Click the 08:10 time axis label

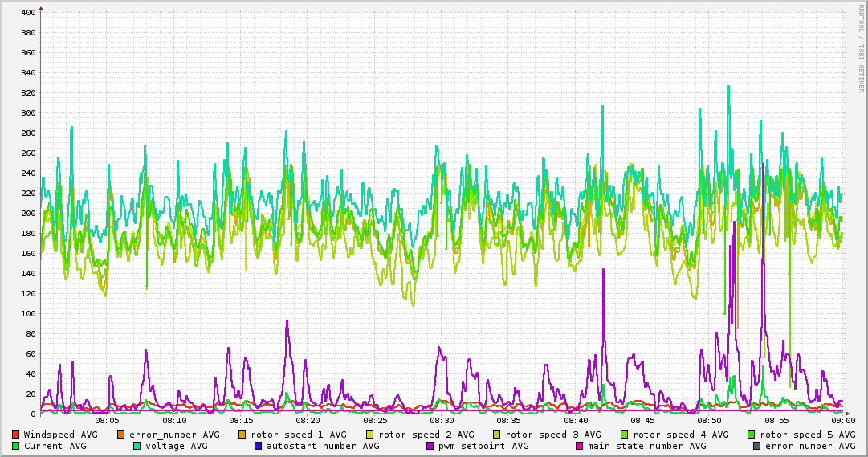(x=174, y=421)
